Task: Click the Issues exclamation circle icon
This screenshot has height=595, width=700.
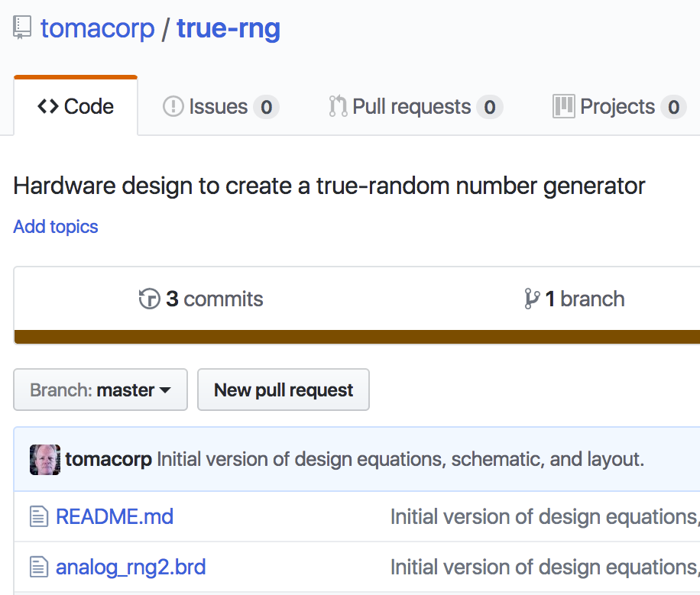Action: click(x=173, y=107)
